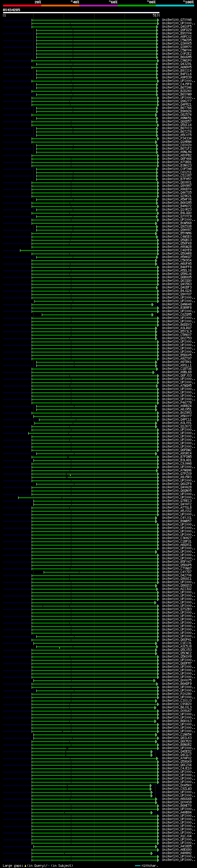Screen dimensions: 197x868
Task: Select the UniRef100_C5K9S4 label
Action: click(177, 260)
